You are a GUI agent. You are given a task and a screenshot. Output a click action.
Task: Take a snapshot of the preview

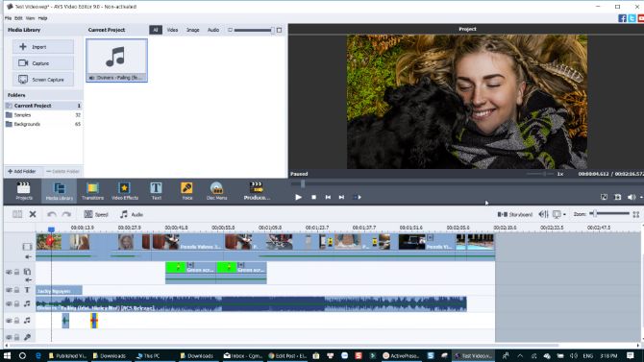tap(617, 197)
